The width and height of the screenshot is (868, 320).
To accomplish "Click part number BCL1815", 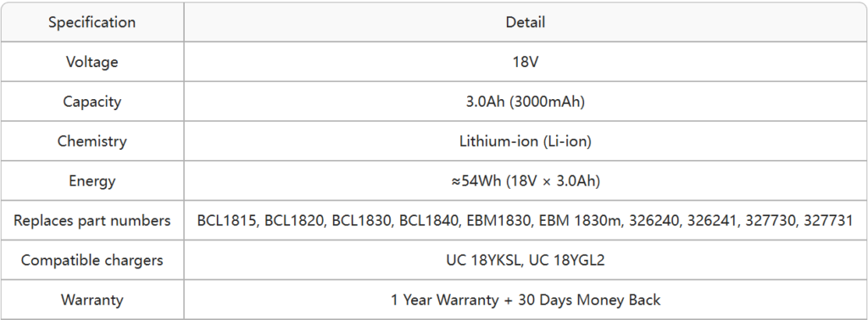I will tap(227, 220).
